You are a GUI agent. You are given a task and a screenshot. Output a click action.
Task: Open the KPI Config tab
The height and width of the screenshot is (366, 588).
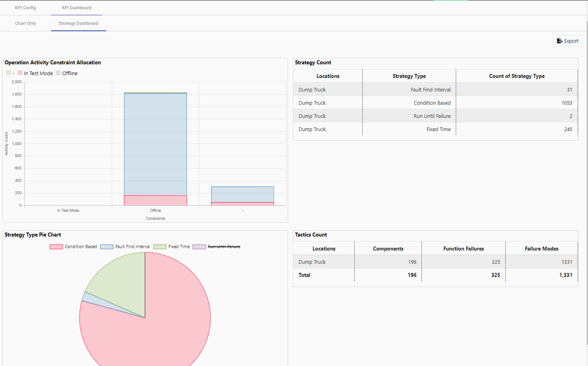point(26,8)
